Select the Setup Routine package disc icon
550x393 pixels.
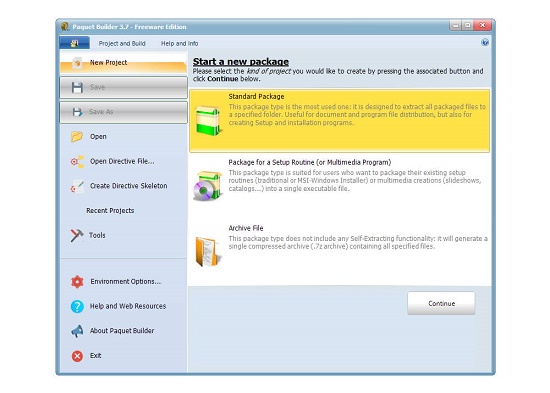[x=207, y=186]
